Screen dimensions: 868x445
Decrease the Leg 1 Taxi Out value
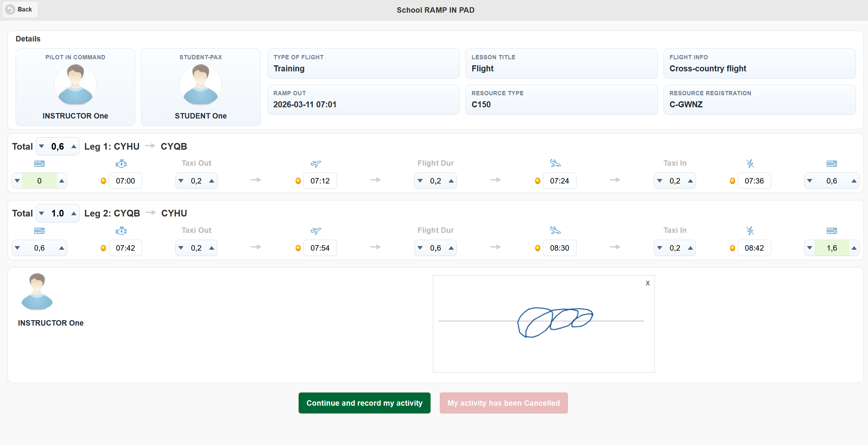(x=181, y=181)
